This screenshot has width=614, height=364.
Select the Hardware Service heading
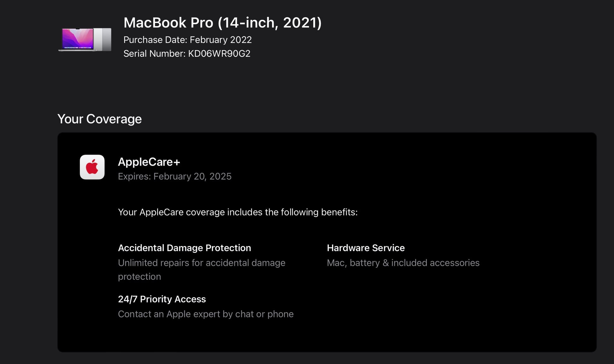coord(366,248)
